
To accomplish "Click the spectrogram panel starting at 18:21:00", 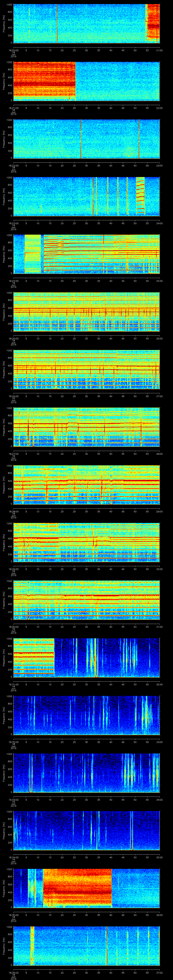I will pos(86,81).
